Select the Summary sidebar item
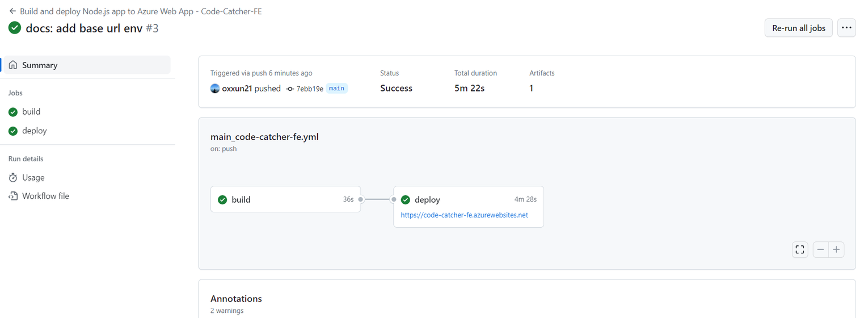Image resolution: width=868 pixels, height=318 pixels. click(x=87, y=65)
